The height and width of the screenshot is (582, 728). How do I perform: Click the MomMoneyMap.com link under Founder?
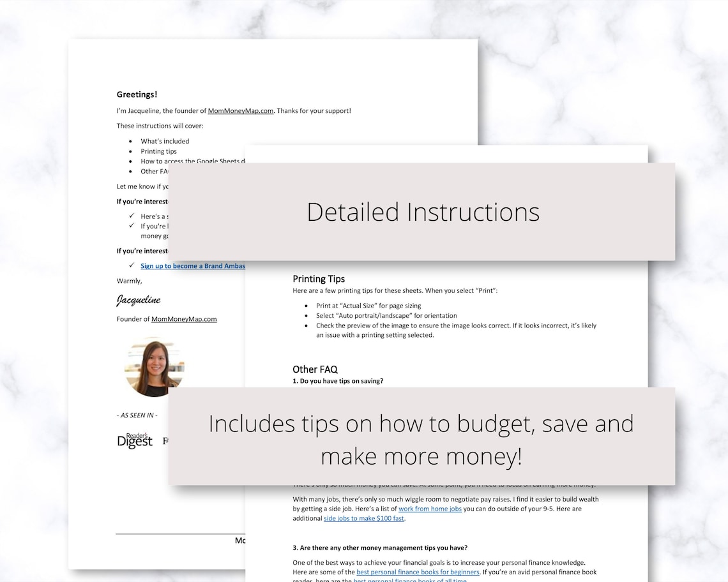184,319
